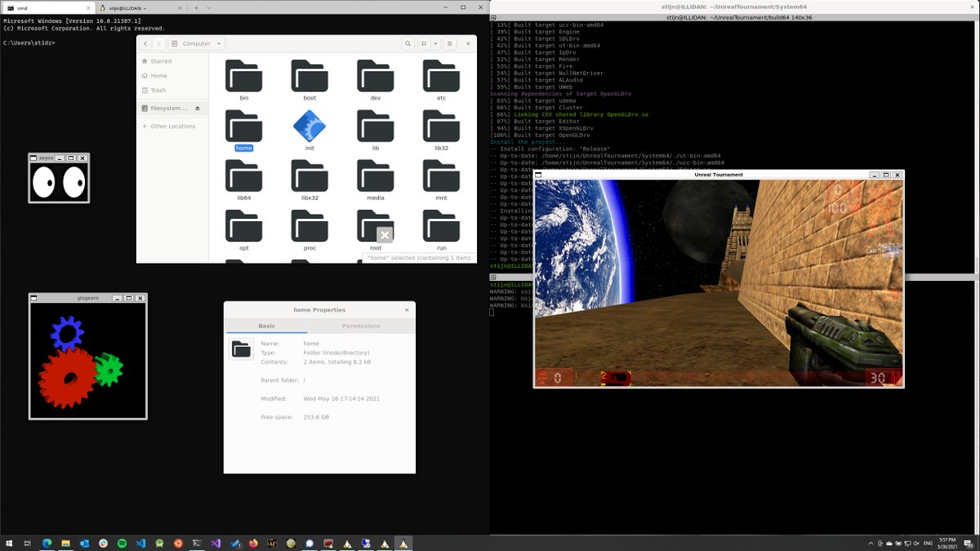Open the terminal new tab dropdown
The width and height of the screenshot is (980, 551).
pos(208,7)
